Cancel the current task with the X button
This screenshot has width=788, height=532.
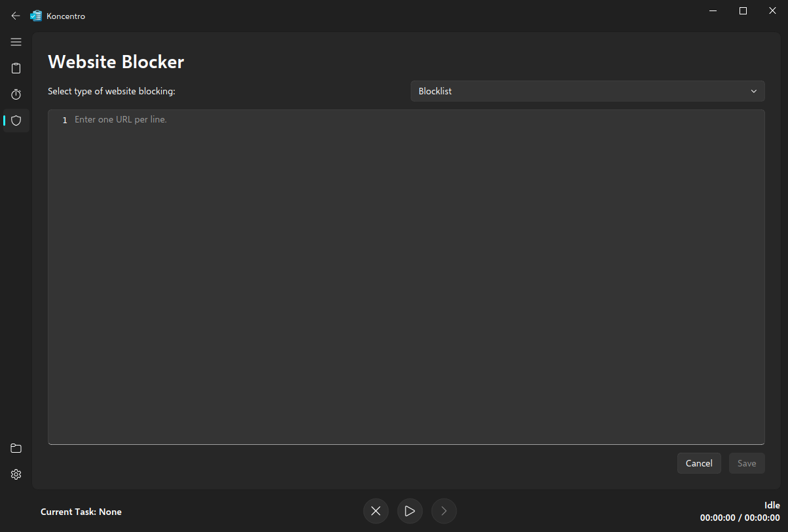(375, 510)
